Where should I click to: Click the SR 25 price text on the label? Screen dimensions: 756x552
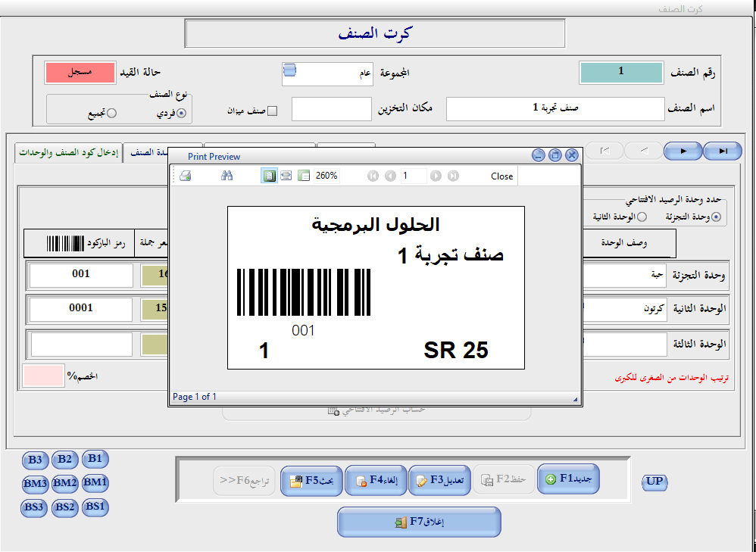455,351
